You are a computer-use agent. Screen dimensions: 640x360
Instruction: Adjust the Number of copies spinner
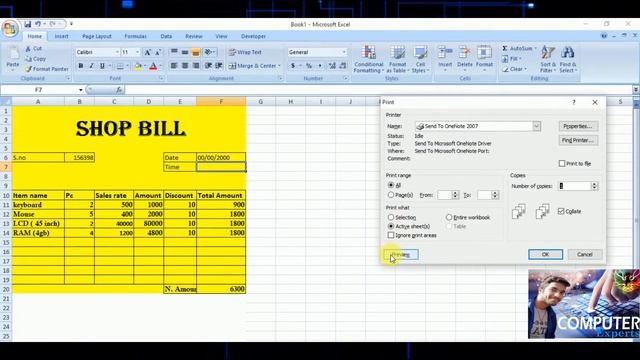[594, 186]
